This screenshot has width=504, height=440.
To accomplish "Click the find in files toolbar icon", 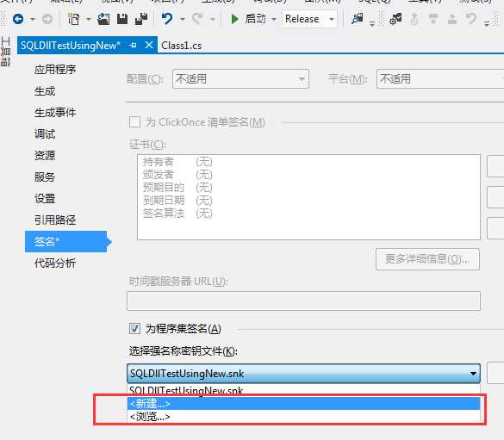I will click(357, 19).
